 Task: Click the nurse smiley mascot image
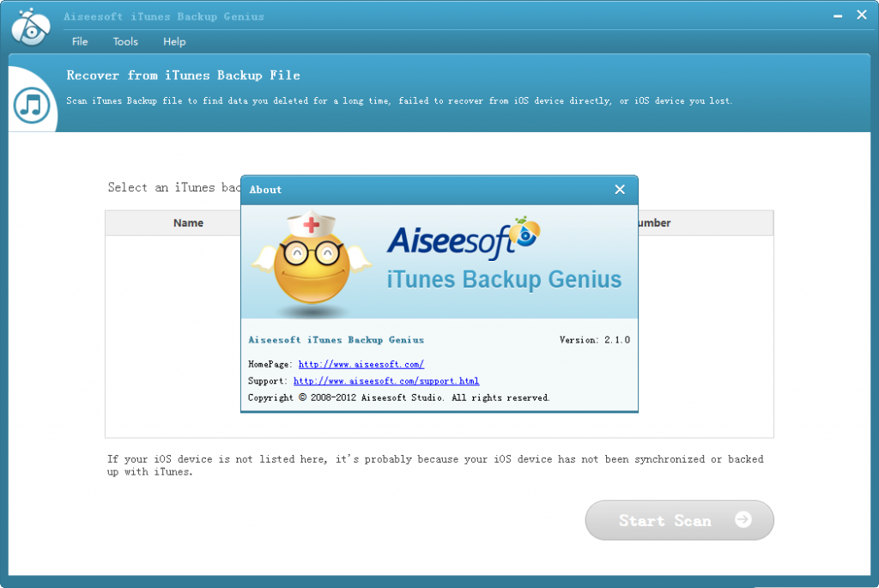(x=312, y=263)
